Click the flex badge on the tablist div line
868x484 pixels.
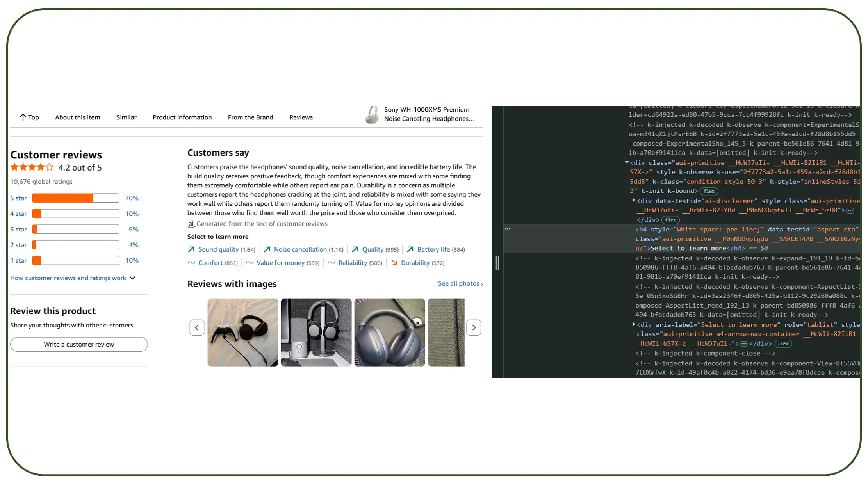[783, 343]
